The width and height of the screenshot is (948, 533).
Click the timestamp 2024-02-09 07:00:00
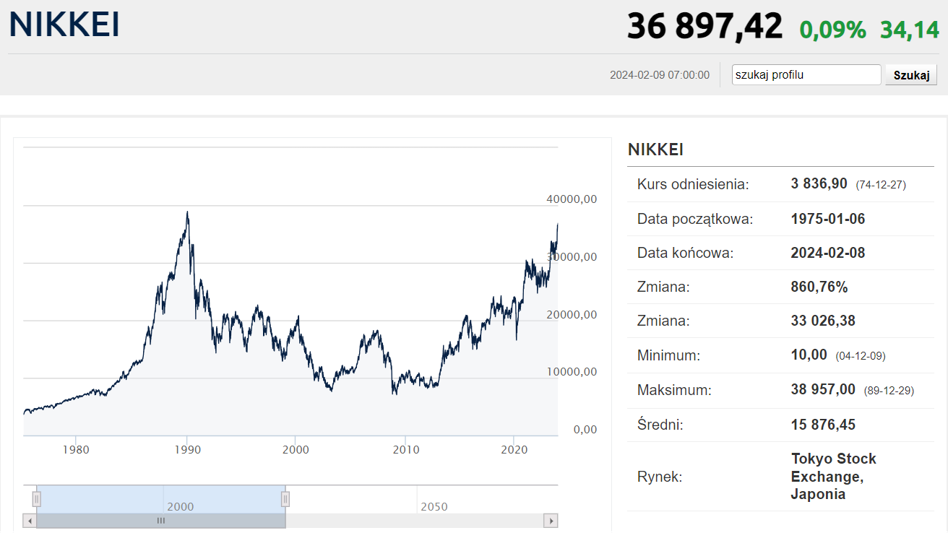(x=660, y=75)
